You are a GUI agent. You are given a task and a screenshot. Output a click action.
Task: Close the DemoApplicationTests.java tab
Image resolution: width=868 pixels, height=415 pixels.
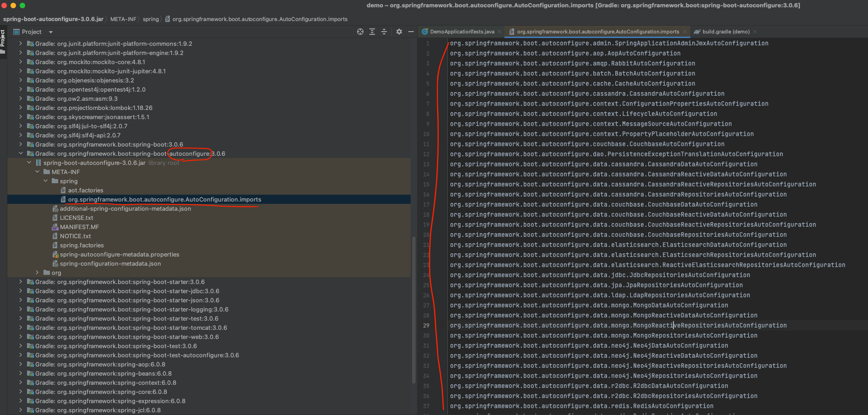click(499, 32)
